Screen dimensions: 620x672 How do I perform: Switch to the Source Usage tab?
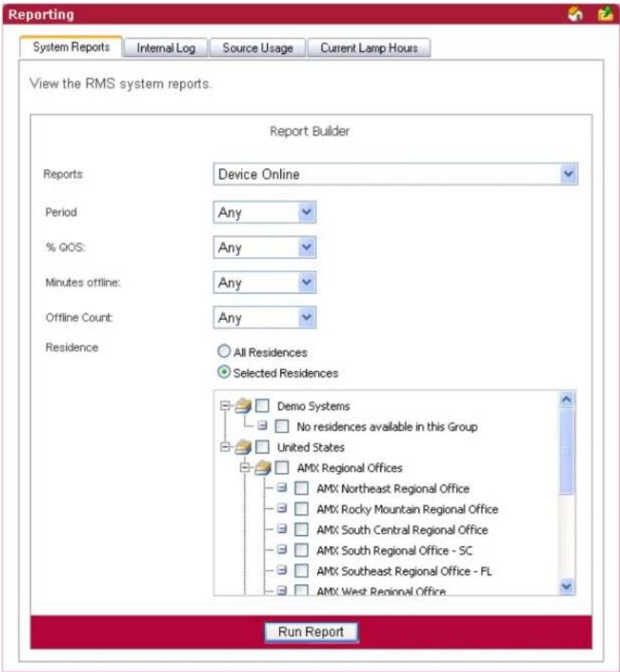[257, 47]
